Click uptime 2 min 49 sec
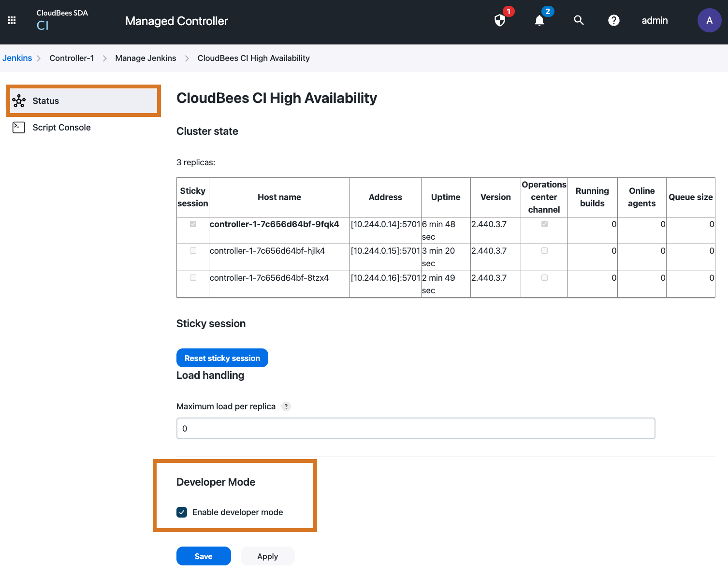The height and width of the screenshot is (577, 728). coord(438,284)
